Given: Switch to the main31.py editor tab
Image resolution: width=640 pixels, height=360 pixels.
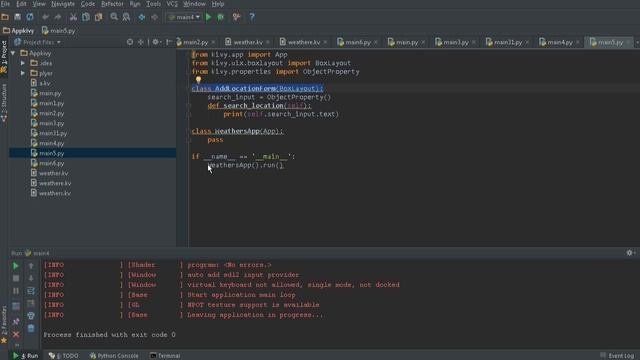Looking at the screenshot, I should point(508,42).
